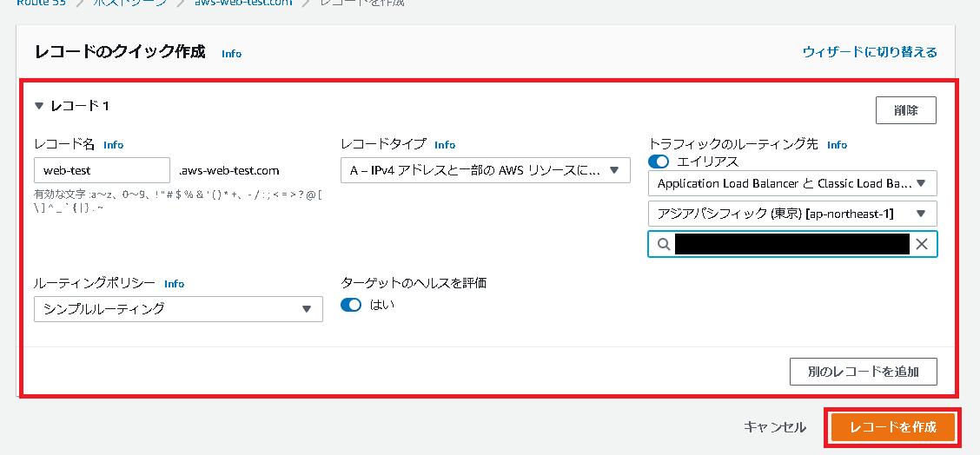Open Info link next to レコードのクイック作成

tap(231, 54)
